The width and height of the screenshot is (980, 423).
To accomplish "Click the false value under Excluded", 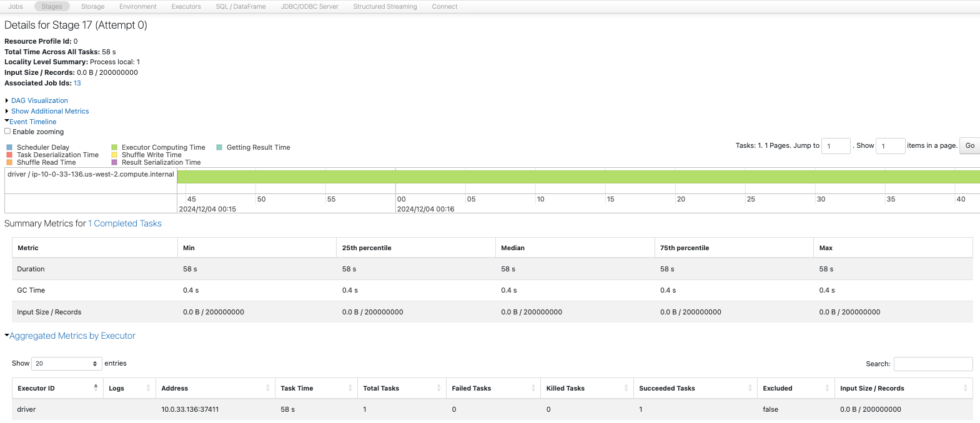I will (x=771, y=409).
